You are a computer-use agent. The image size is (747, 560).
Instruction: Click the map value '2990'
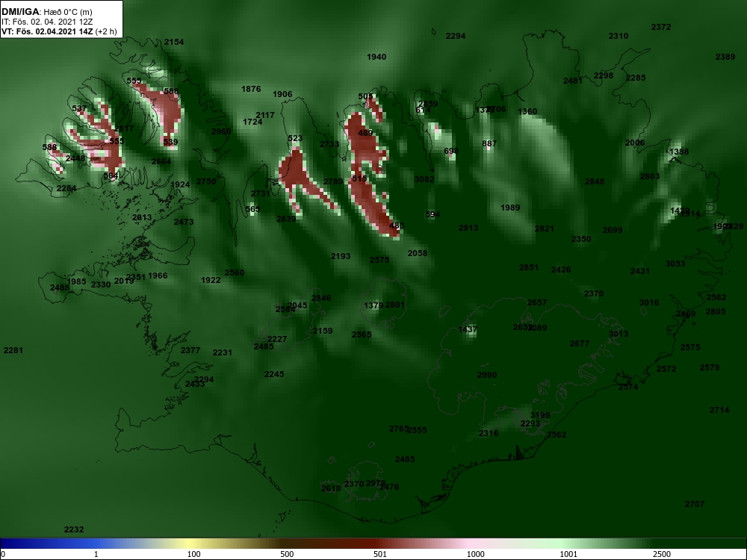click(487, 375)
